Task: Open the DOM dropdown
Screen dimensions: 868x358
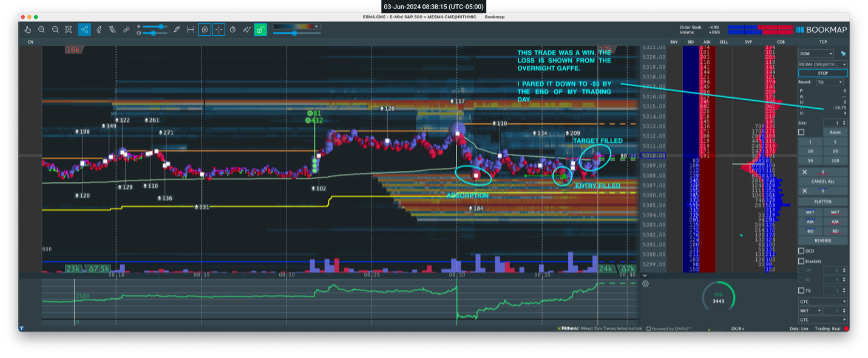Action: 816,54
